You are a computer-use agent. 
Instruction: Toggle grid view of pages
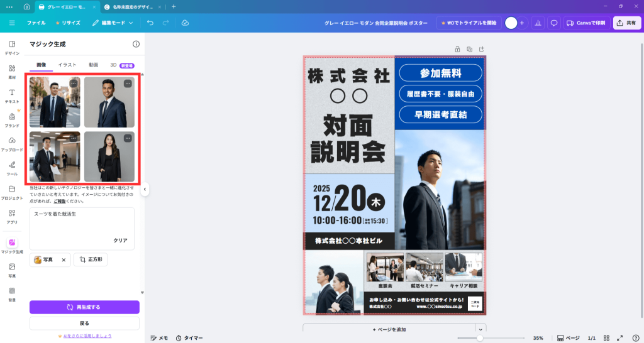click(x=606, y=338)
